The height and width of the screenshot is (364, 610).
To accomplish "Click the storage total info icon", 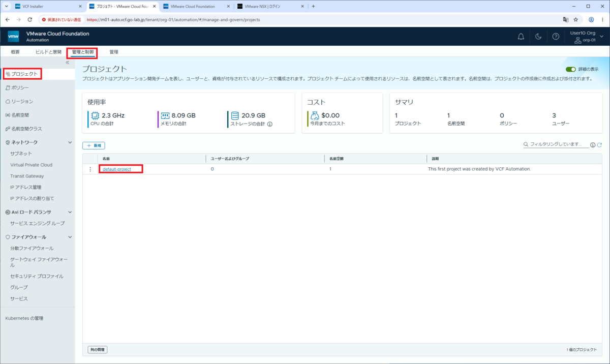I will coord(270,124).
